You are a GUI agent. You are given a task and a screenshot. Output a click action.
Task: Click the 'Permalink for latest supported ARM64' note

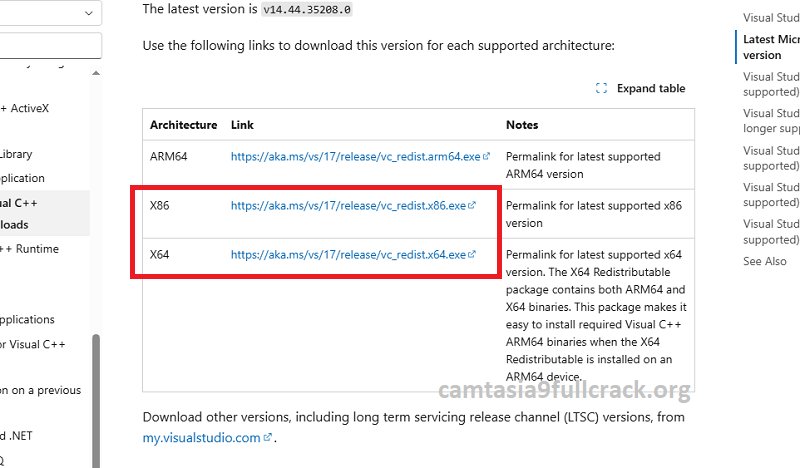point(583,165)
